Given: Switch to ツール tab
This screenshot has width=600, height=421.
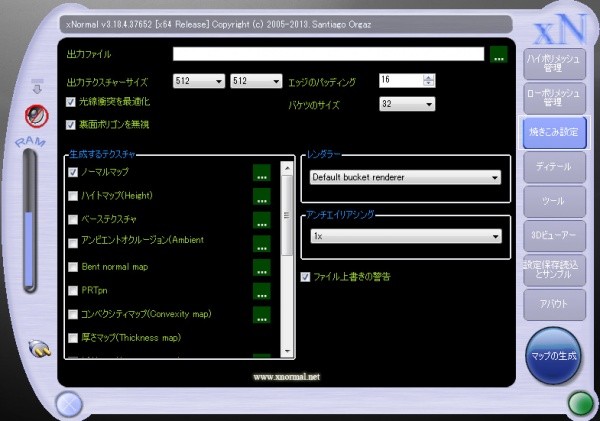Looking at the screenshot, I should (x=554, y=201).
